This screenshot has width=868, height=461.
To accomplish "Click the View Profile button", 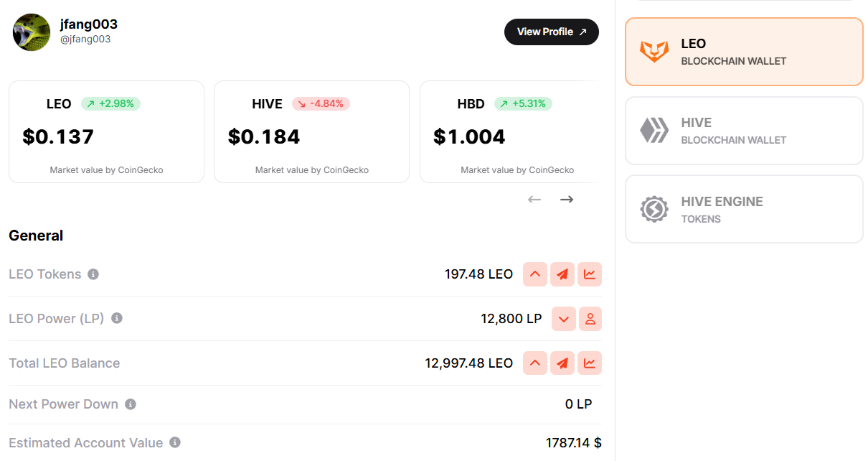I will (551, 32).
